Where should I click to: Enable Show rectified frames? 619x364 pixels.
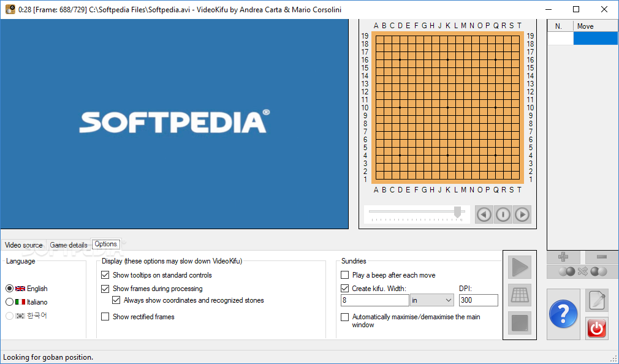pos(105,317)
